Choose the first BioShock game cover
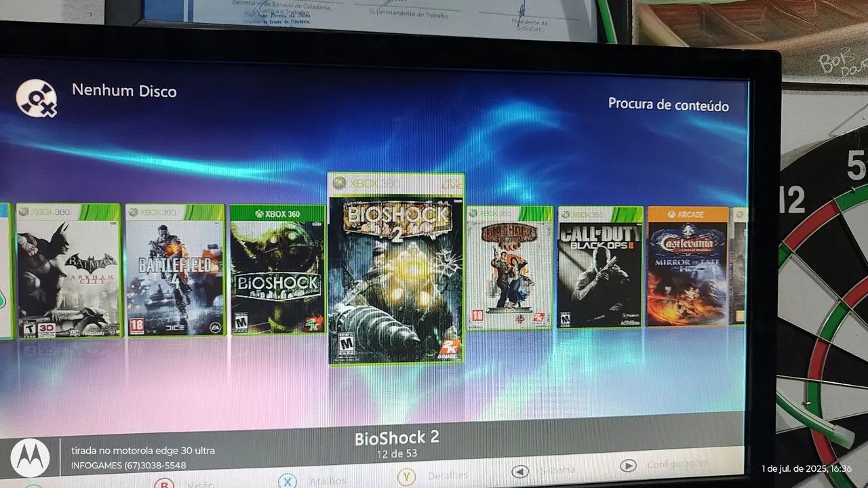 (x=277, y=270)
